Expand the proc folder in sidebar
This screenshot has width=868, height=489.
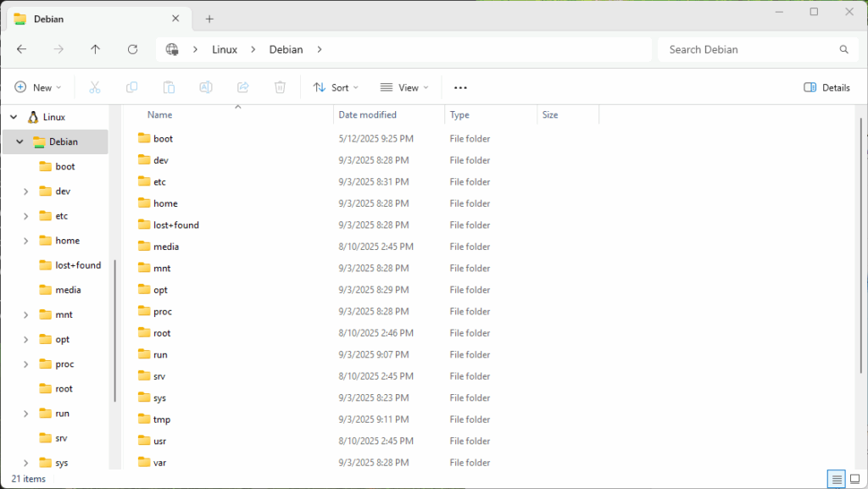click(25, 364)
